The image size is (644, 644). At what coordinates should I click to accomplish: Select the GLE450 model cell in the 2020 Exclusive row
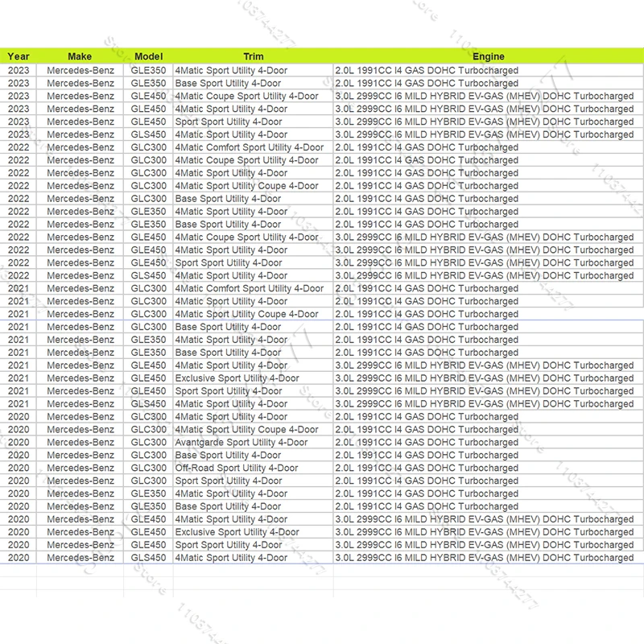coord(148,532)
